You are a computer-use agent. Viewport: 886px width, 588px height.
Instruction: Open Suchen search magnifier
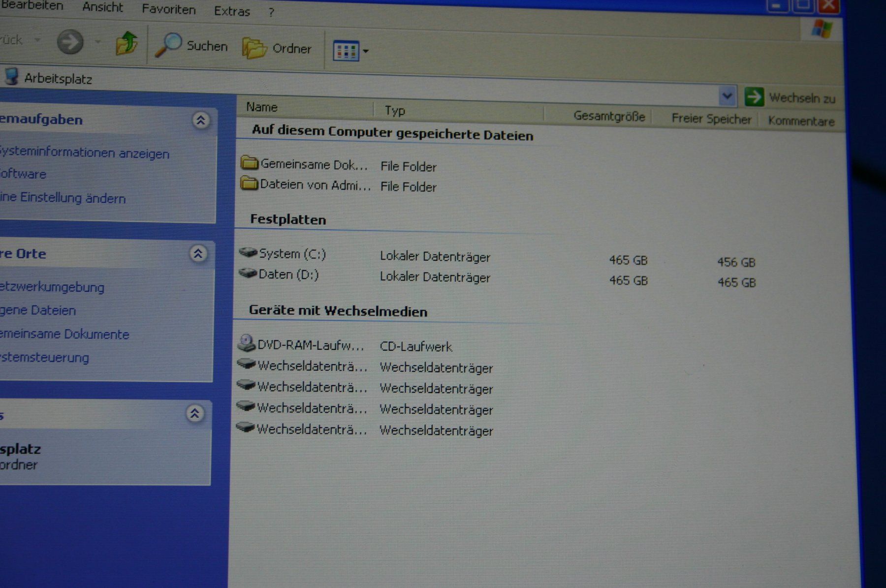191,46
